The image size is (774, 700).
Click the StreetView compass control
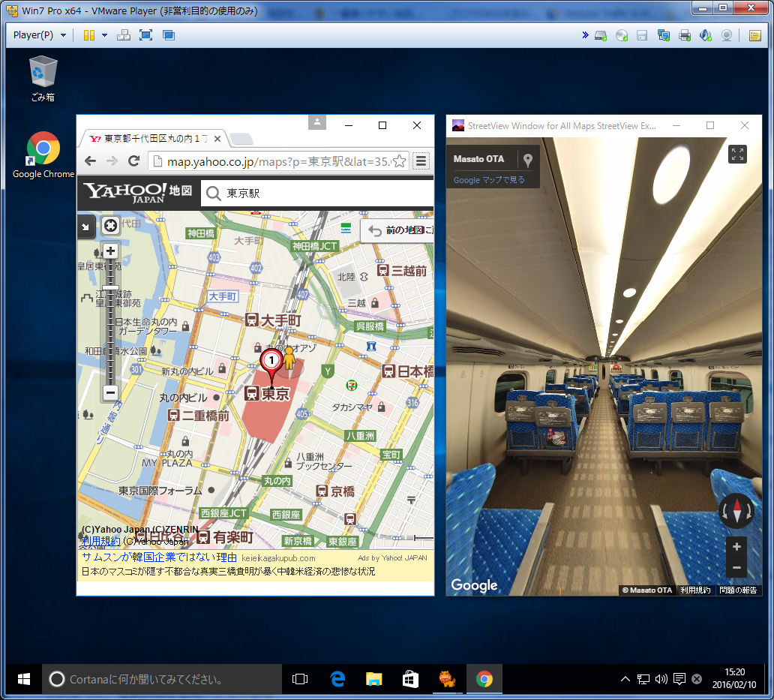[x=737, y=510]
